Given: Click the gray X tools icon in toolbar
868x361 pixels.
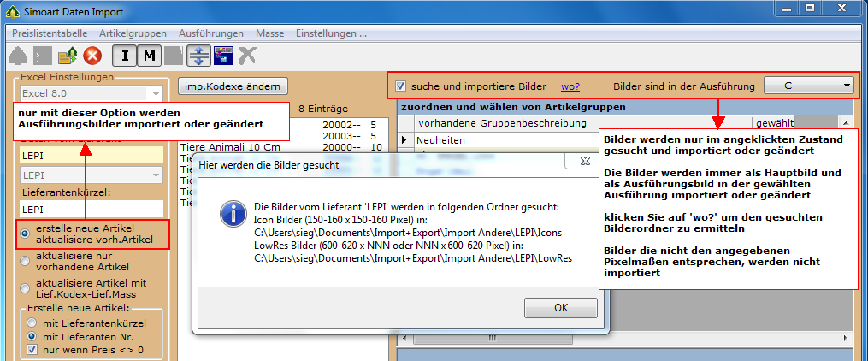Looking at the screenshot, I should (x=248, y=56).
